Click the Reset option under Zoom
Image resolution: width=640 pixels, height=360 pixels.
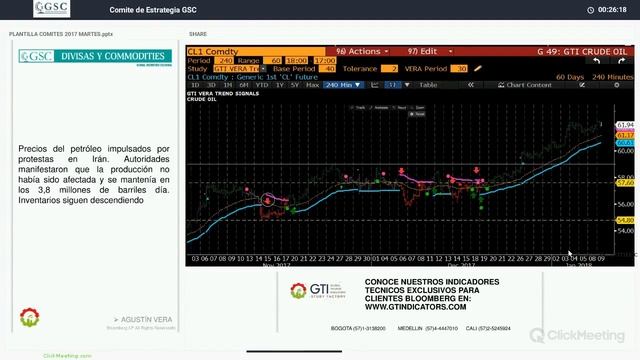[417, 114]
